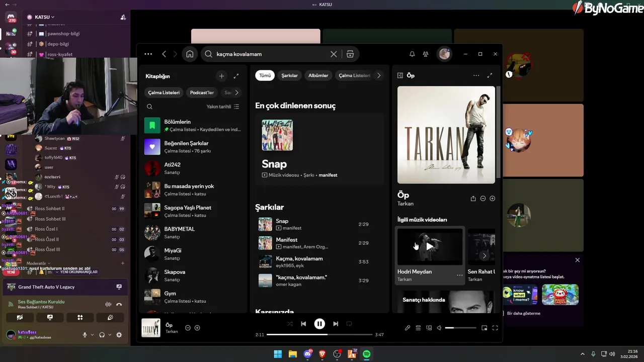This screenshot has height=362, width=644.
Task: Show next related music videos arrow
Action: [484, 256]
